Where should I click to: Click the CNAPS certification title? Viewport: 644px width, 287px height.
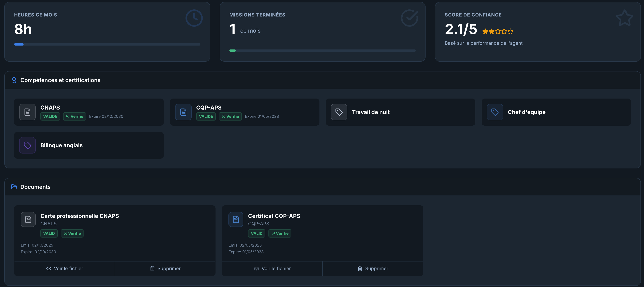click(x=50, y=108)
